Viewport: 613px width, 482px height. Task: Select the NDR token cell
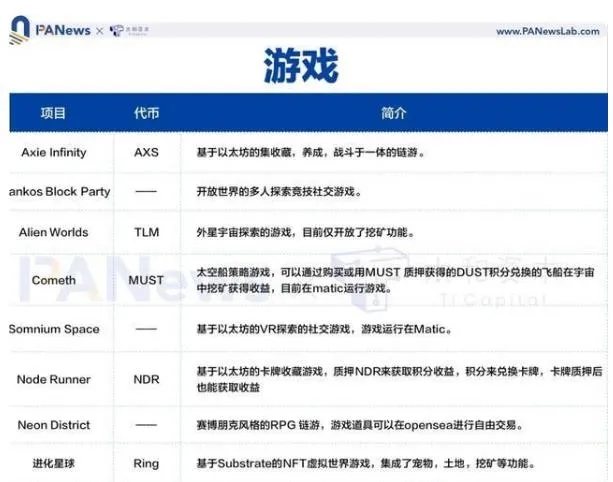click(x=147, y=380)
